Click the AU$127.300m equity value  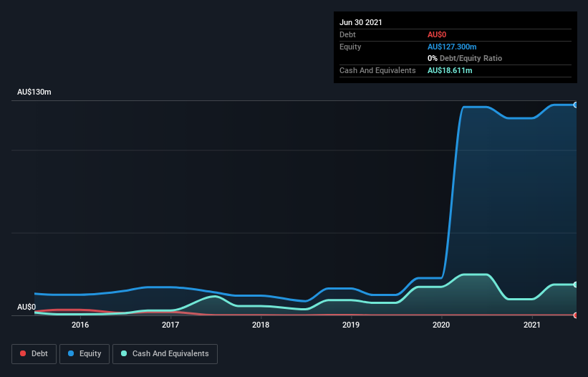click(x=452, y=47)
